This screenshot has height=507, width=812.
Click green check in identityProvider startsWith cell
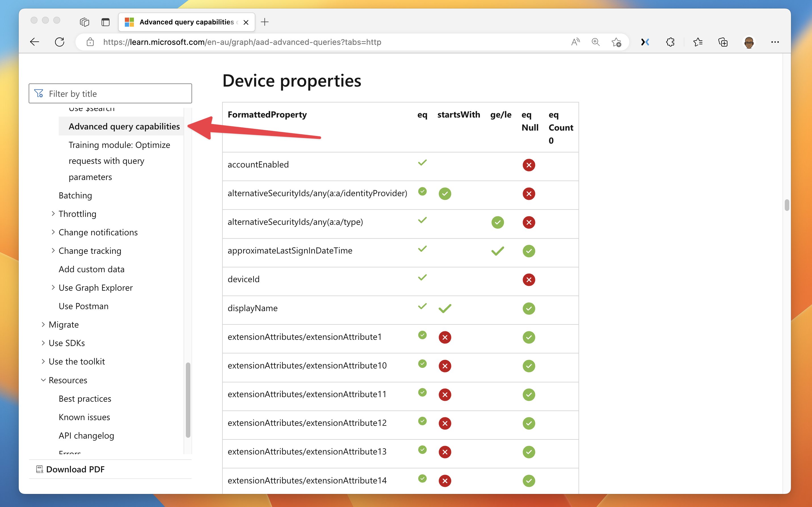tap(445, 194)
